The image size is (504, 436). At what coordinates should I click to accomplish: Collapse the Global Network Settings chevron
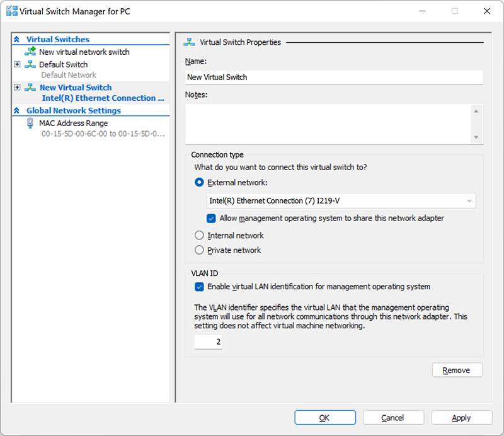pyautogui.click(x=17, y=111)
